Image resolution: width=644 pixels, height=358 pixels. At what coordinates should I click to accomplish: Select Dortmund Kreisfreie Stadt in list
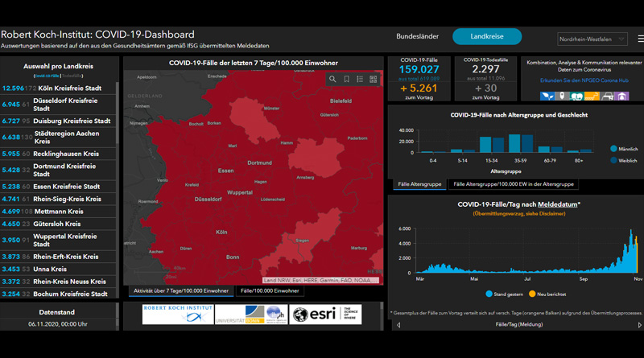[x=58, y=170]
